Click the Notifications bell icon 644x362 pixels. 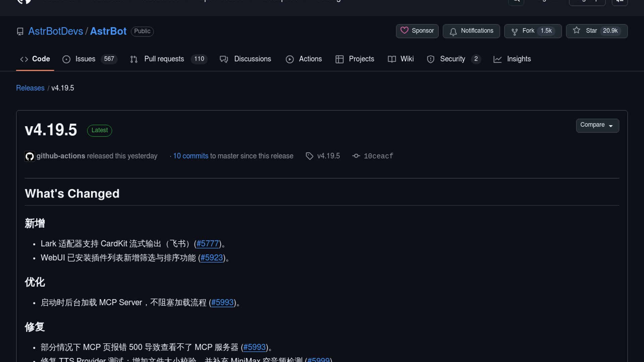pyautogui.click(x=453, y=32)
